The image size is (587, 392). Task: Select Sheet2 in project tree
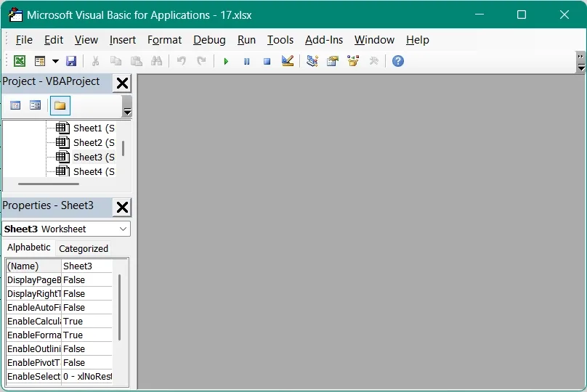(x=94, y=143)
